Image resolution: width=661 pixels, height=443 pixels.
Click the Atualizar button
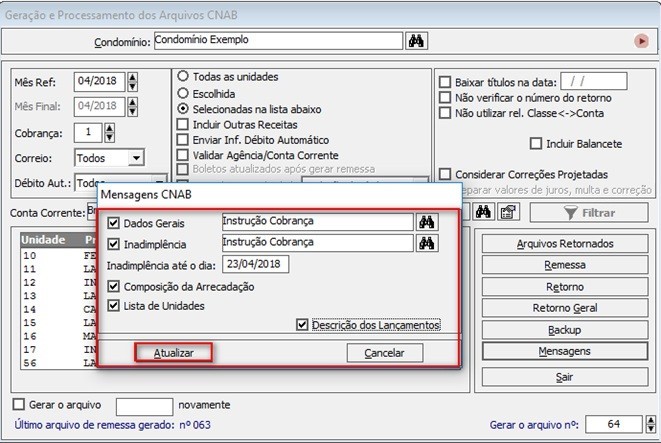point(173,353)
